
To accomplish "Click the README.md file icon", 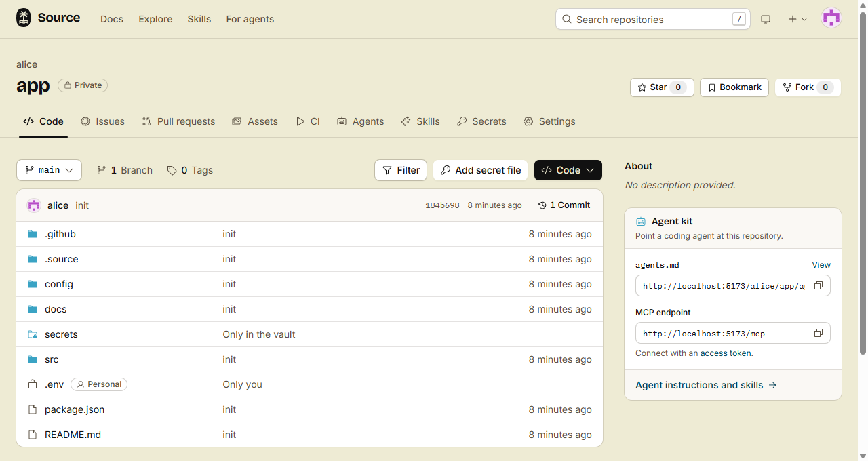I will point(33,435).
